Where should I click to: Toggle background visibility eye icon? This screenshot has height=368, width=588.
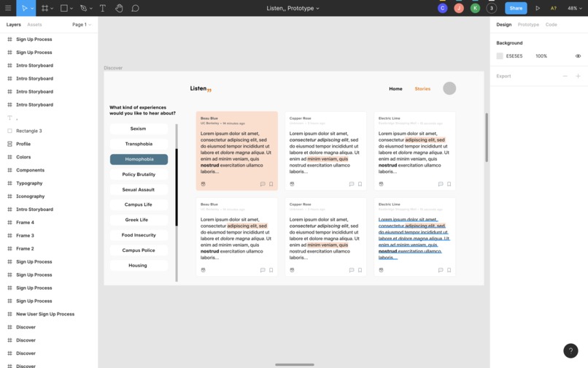click(x=578, y=56)
